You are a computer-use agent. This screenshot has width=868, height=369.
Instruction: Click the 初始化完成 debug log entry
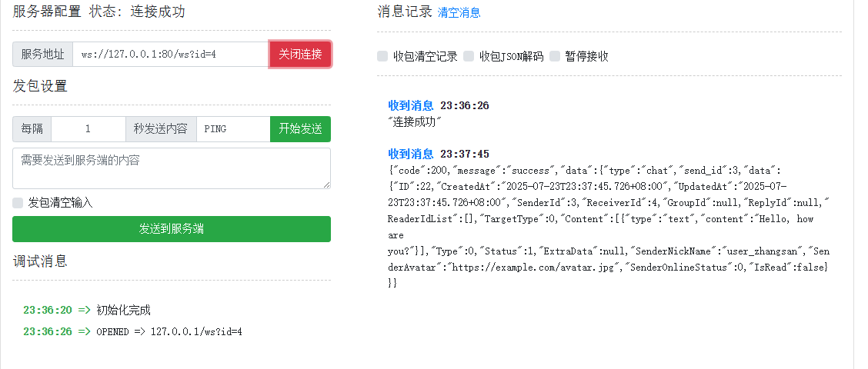tap(123, 311)
